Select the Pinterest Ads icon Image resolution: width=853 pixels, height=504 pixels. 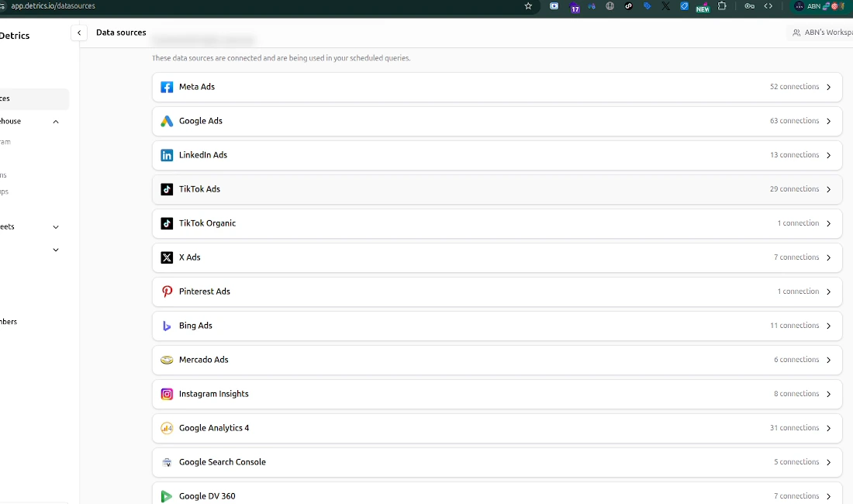pyautogui.click(x=167, y=292)
